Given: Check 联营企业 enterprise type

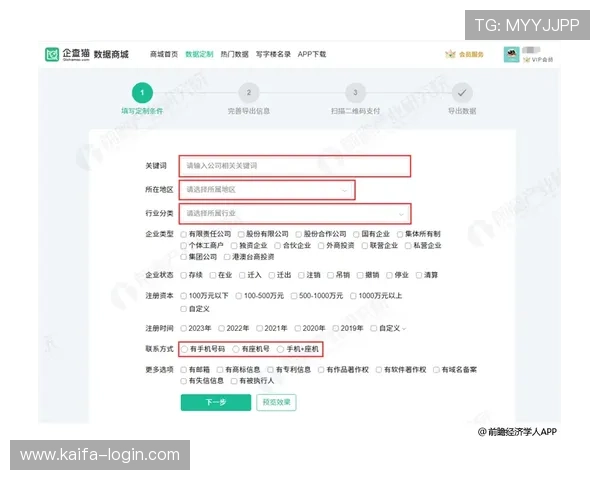Looking at the screenshot, I should (365, 245).
